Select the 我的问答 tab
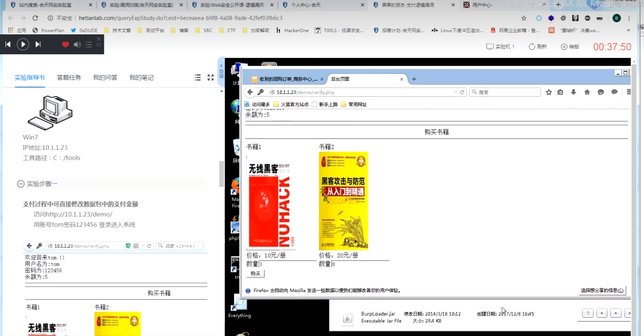 click(105, 77)
